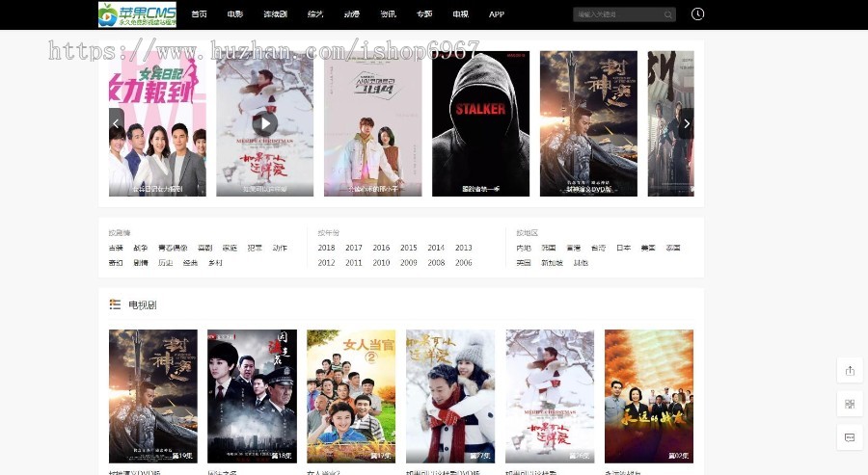This screenshot has height=475, width=868.
Task: Filter by region 英国
Action: (524, 263)
